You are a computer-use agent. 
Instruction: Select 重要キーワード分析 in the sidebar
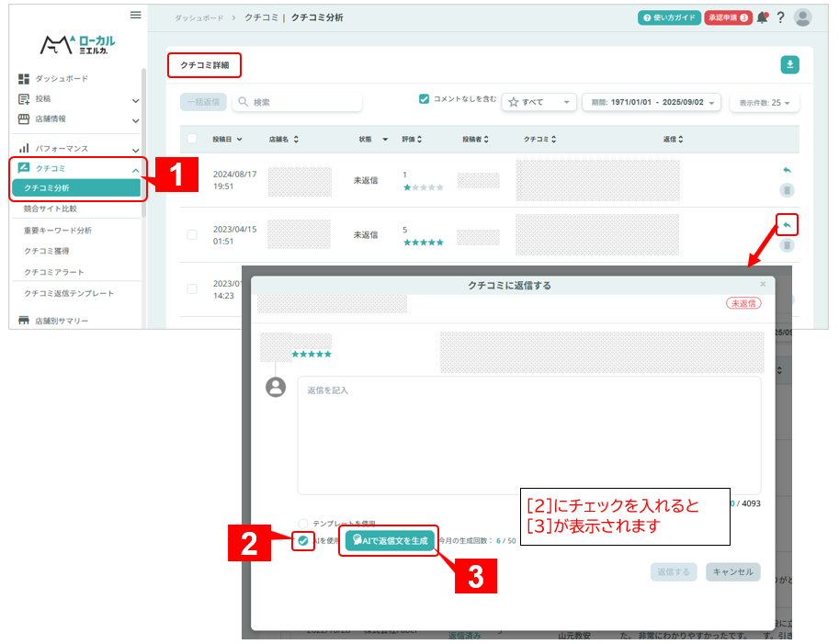[58, 230]
